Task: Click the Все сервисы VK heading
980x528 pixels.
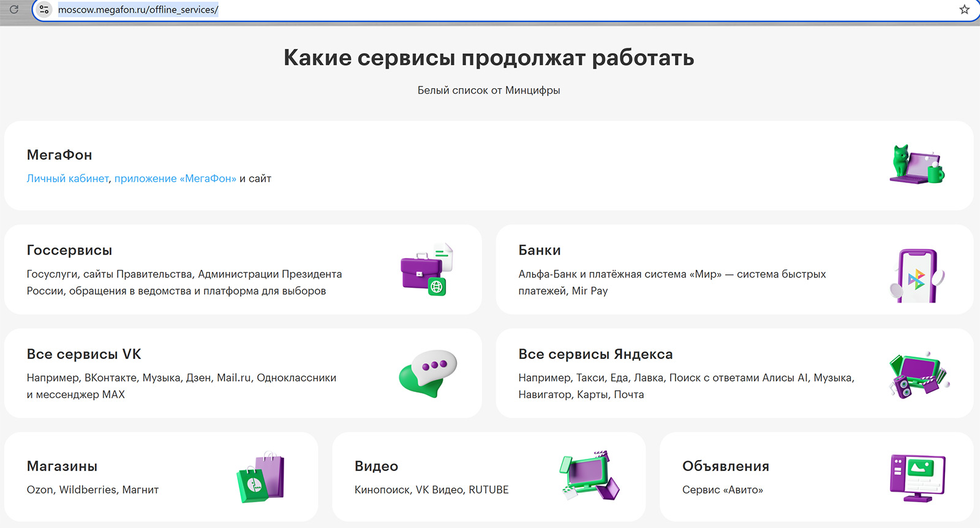Action: (84, 355)
